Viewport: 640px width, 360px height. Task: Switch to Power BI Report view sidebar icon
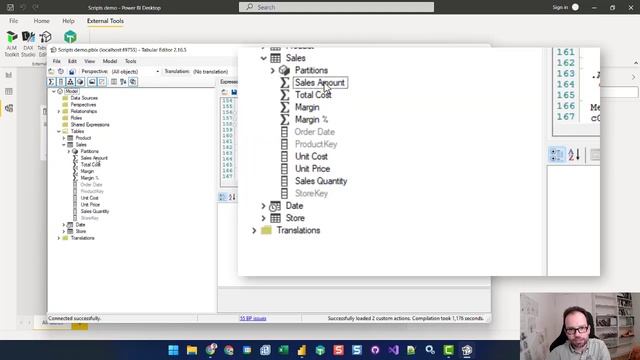tap(9, 75)
